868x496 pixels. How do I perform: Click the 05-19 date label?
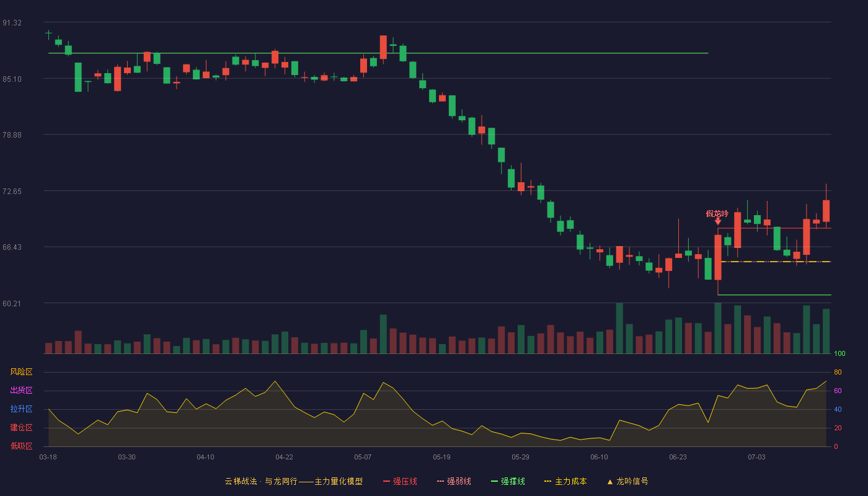441,457
